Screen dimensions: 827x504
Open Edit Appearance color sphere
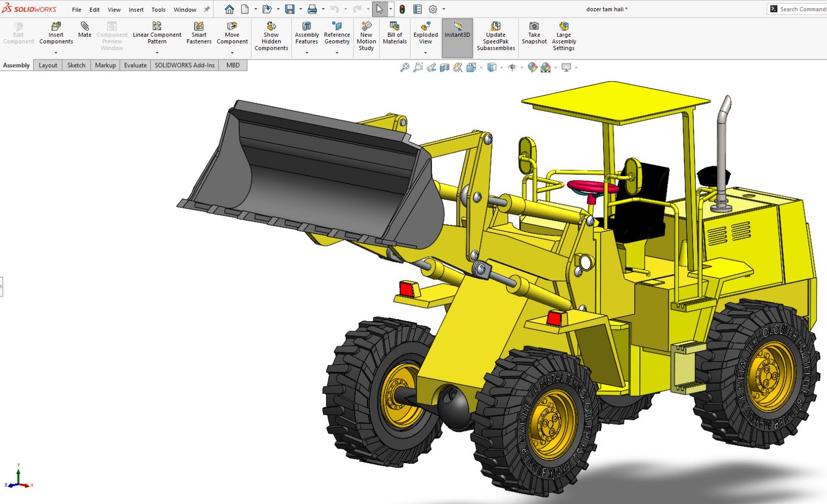pyautogui.click(x=532, y=68)
